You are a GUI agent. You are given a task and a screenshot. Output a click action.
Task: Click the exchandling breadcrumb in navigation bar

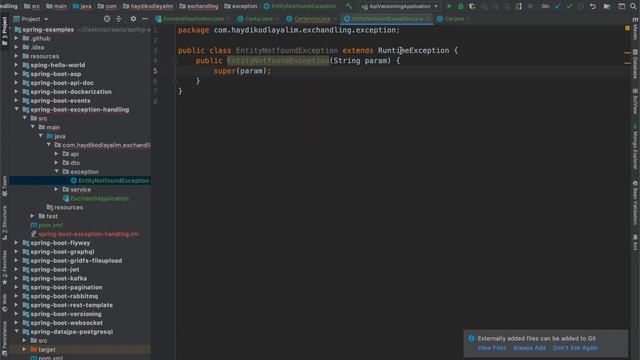click(x=198, y=6)
